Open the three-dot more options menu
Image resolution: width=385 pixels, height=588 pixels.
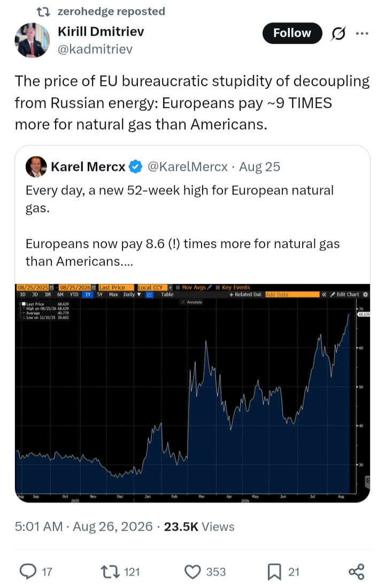(362, 34)
